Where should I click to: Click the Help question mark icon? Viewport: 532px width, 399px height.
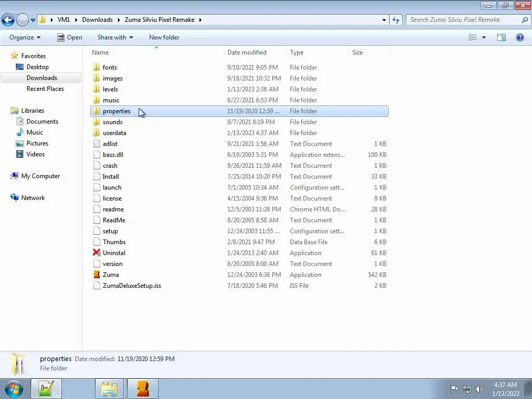pyautogui.click(x=520, y=37)
